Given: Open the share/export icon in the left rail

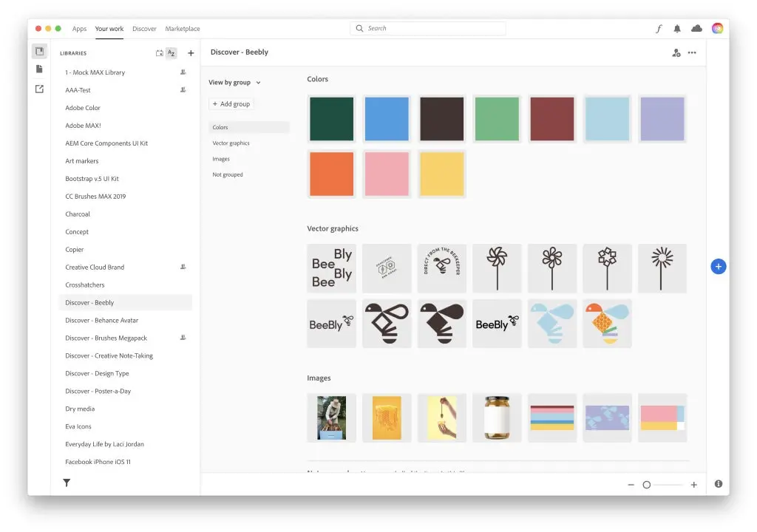Looking at the screenshot, I should [x=39, y=86].
